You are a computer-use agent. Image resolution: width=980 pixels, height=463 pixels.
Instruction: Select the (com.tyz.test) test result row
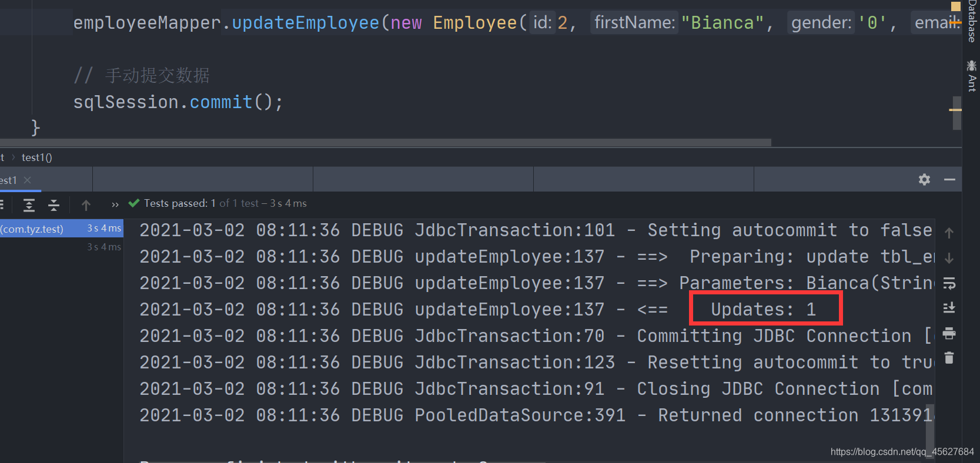(62, 229)
